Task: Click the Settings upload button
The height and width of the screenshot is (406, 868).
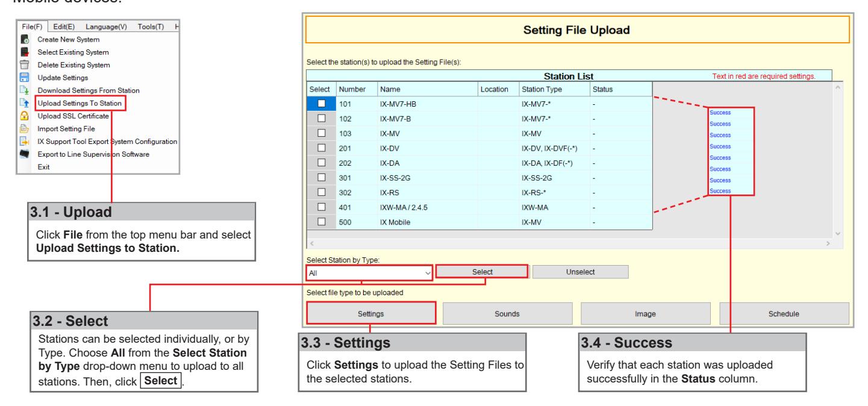Action: coord(370,313)
